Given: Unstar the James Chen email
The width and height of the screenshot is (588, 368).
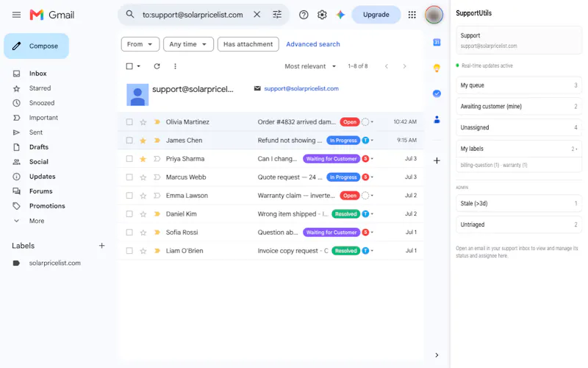Looking at the screenshot, I should click(143, 141).
